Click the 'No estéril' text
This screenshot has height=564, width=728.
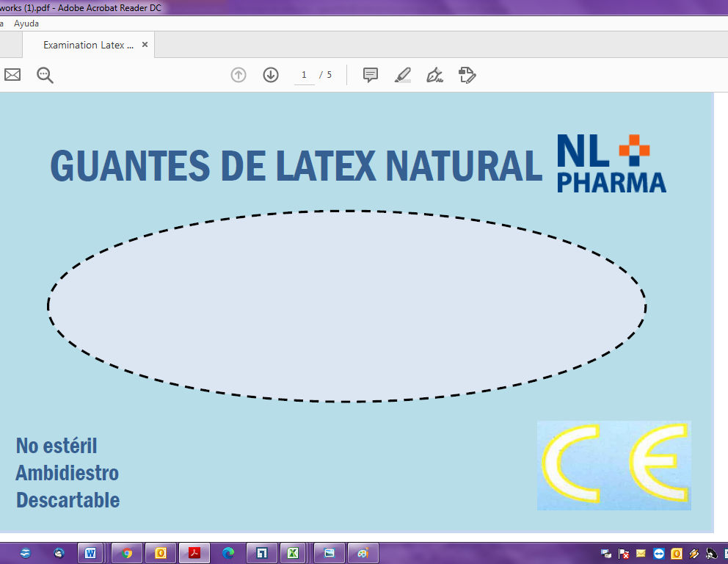click(57, 446)
